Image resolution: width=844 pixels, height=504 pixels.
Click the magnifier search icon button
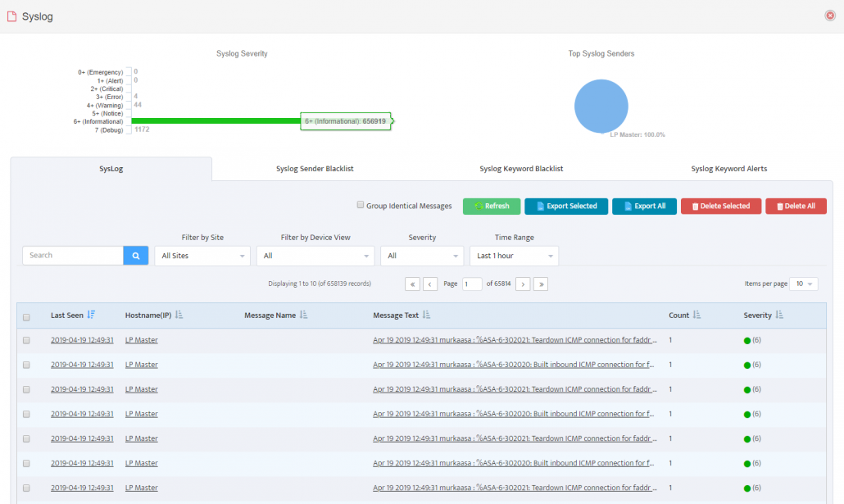[x=136, y=256]
